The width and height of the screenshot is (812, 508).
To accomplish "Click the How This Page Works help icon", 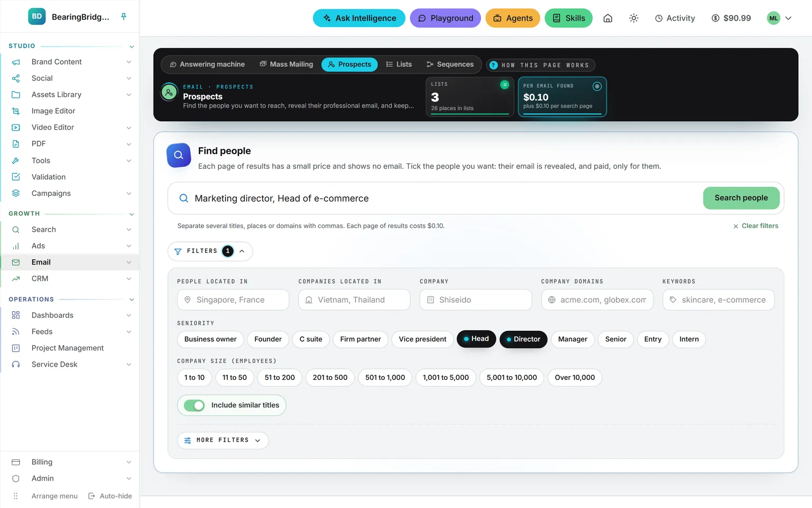I will pyautogui.click(x=494, y=65).
